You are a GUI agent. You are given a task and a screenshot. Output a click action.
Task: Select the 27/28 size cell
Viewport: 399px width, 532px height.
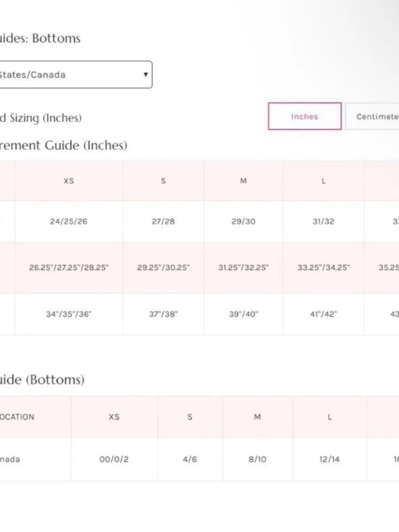(163, 221)
